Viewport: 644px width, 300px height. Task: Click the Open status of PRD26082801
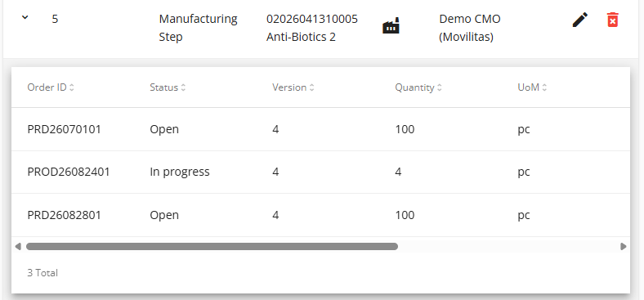[164, 215]
